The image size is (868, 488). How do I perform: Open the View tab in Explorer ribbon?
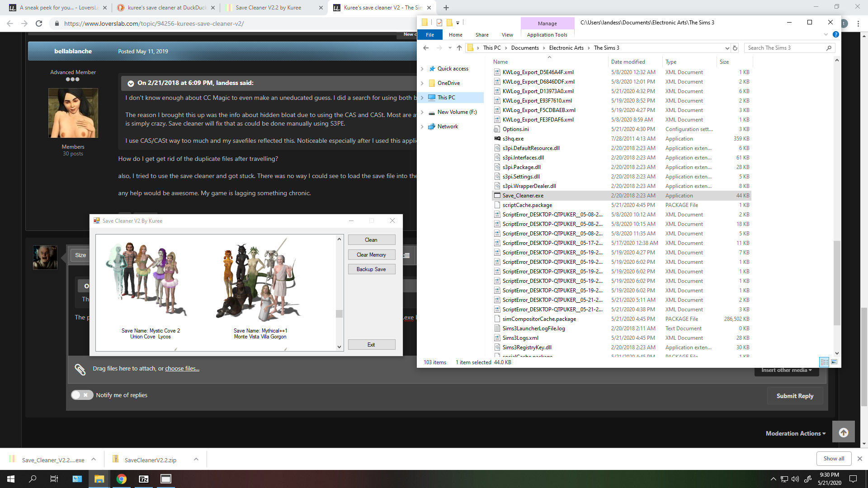(507, 35)
